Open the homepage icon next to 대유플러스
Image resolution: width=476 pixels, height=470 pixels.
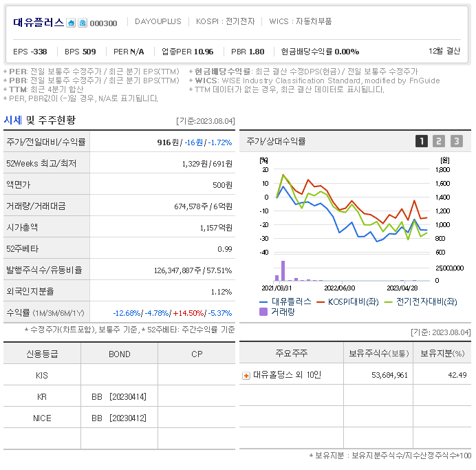(71, 23)
